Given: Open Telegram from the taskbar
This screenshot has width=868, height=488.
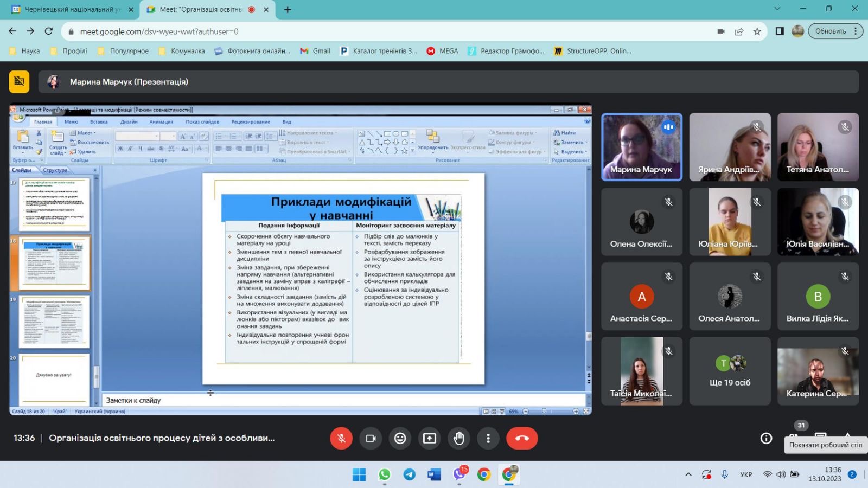Looking at the screenshot, I should [x=409, y=475].
